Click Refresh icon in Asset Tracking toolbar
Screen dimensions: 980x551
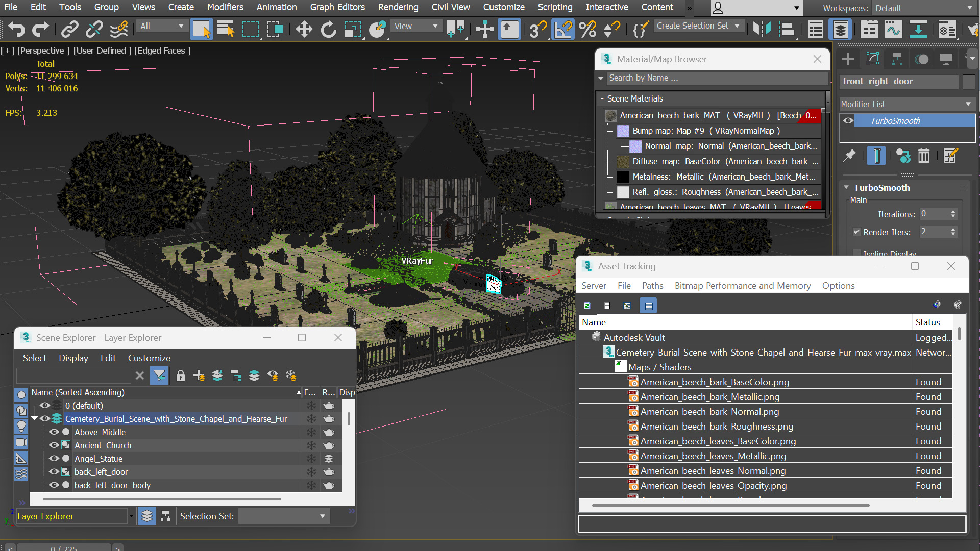click(587, 305)
